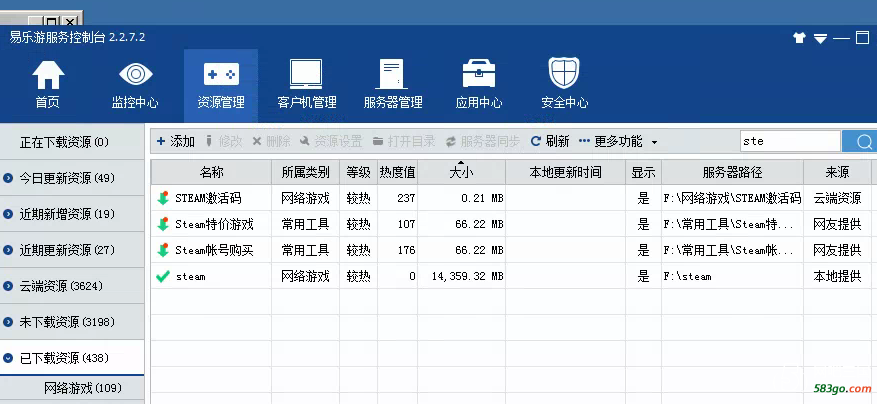Click download icon of STEAM激活码 row
The image size is (877, 404).
tap(163, 198)
